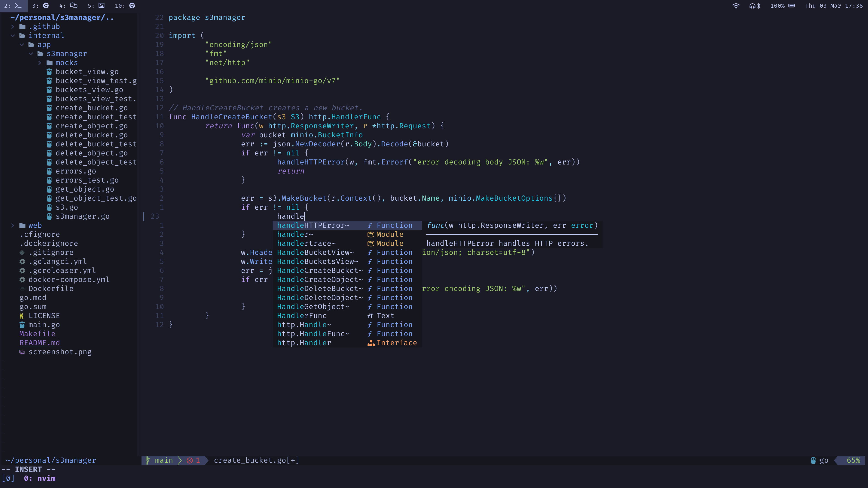Click the screenshot.png thumbnail file
Screen dimensions: 868x488
[x=60, y=352]
